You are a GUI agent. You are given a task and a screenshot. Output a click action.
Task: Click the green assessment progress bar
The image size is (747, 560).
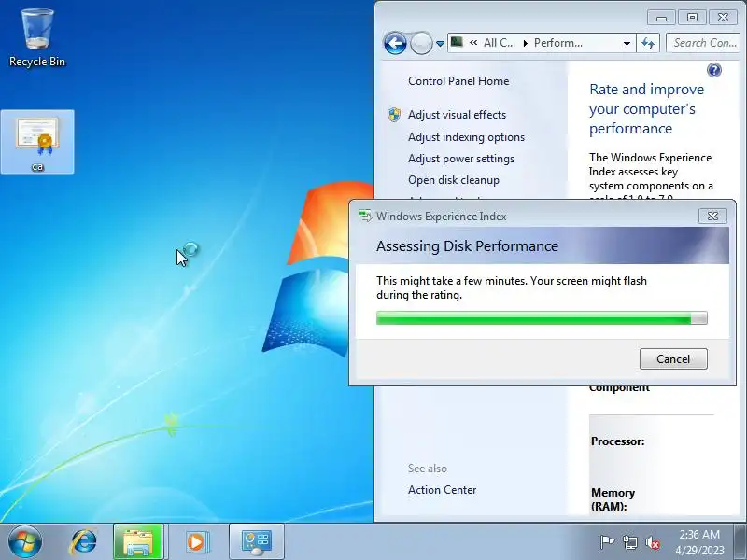[x=542, y=318]
